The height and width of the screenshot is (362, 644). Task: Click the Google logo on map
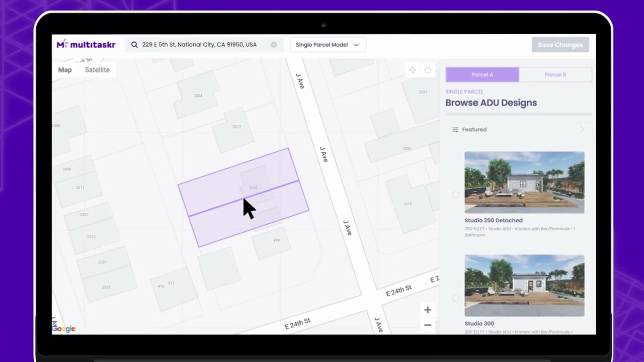click(64, 329)
